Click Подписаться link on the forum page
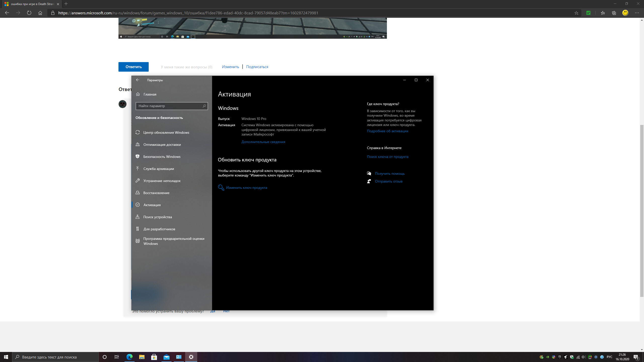 pos(257,67)
